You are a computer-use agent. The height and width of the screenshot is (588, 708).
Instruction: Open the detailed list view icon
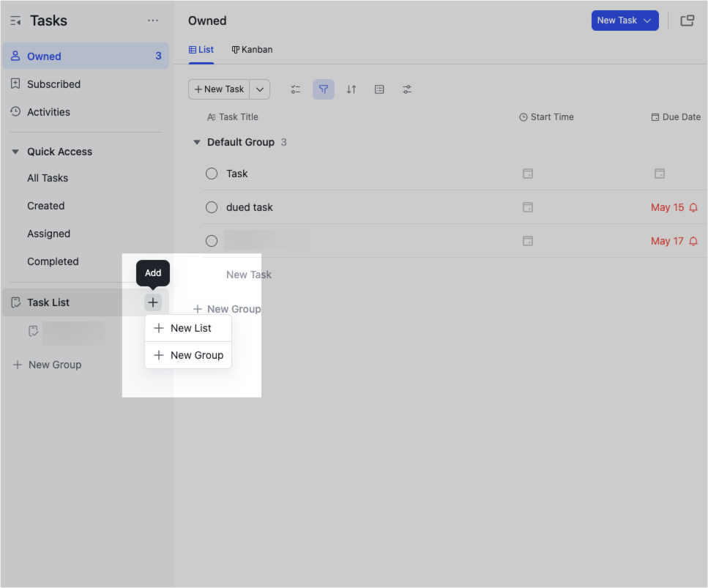coord(379,89)
